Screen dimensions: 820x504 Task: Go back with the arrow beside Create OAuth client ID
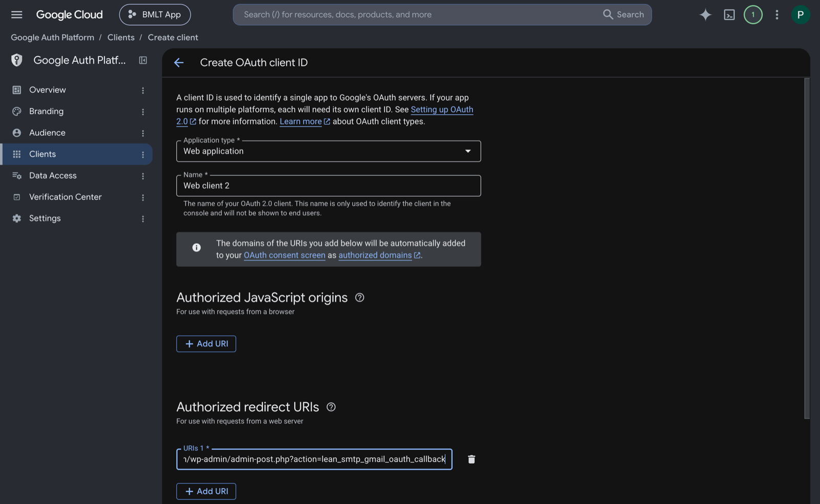click(178, 62)
